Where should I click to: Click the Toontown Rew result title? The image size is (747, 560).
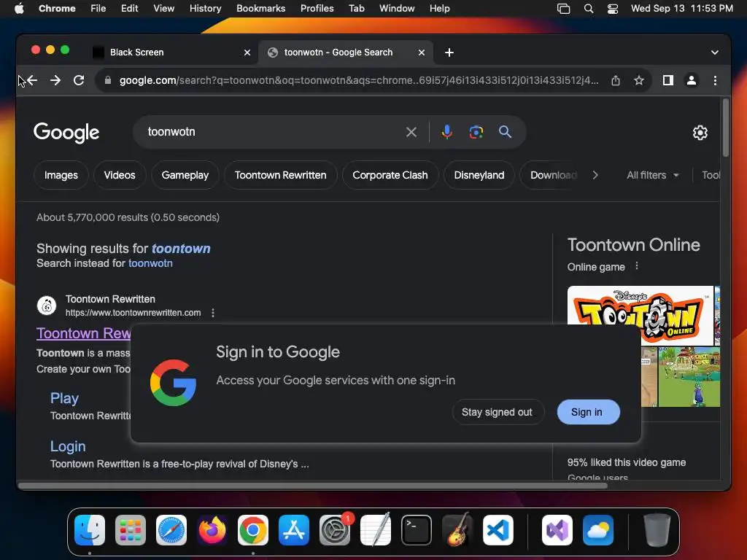83,333
